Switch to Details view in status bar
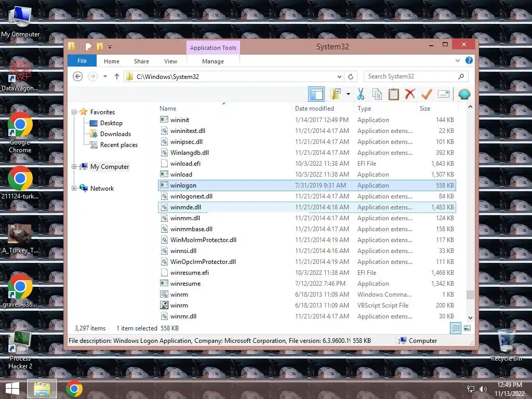This screenshot has height=399, width=532. (x=456, y=328)
